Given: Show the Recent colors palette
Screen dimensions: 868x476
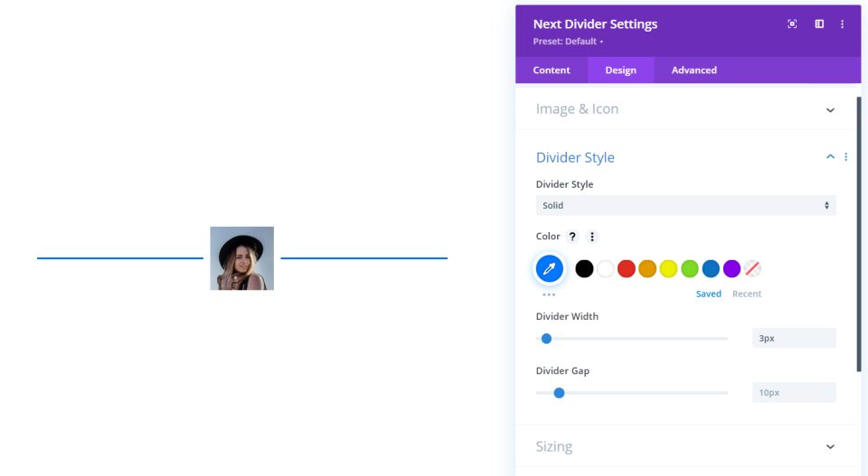Looking at the screenshot, I should click(x=747, y=294).
